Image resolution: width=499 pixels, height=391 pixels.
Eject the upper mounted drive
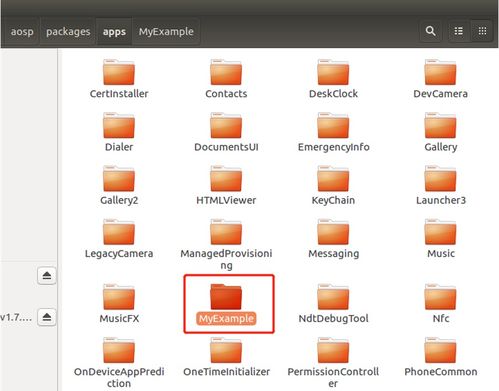coord(47,276)
